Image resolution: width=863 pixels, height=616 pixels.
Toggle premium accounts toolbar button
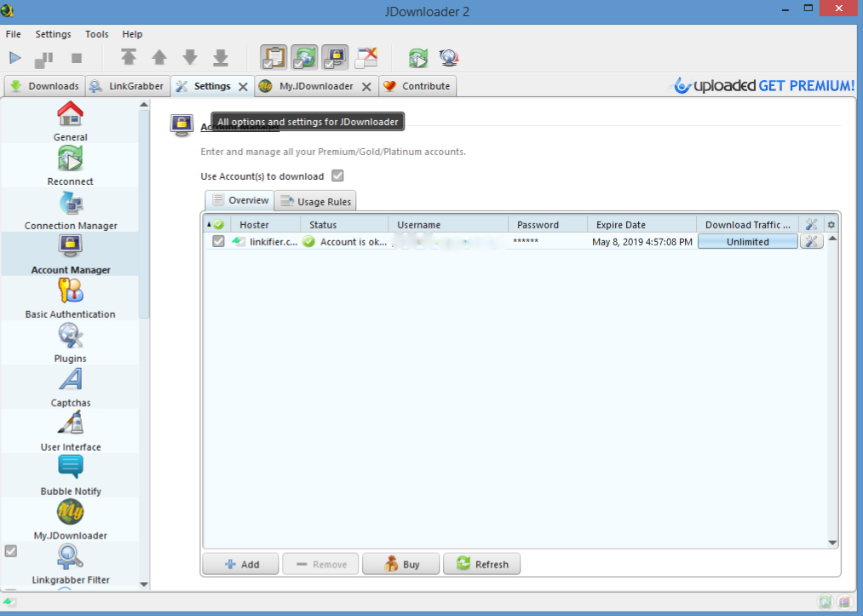click(335, 57)
